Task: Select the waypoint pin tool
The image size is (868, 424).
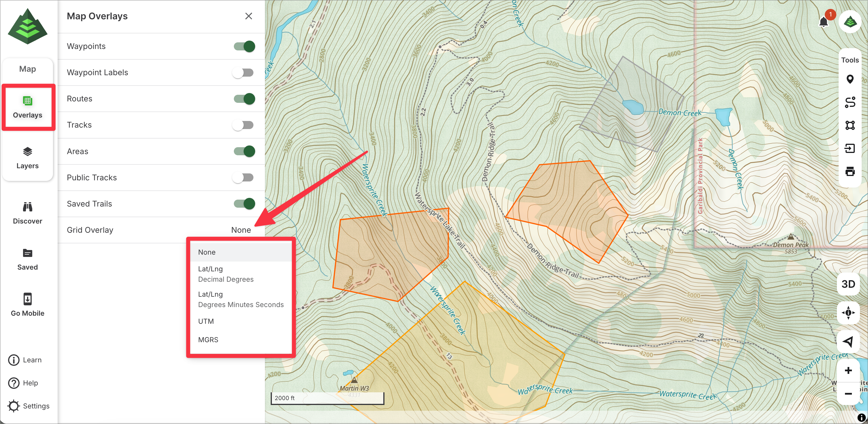Action: pyautogui.click(x=850, y=79)
